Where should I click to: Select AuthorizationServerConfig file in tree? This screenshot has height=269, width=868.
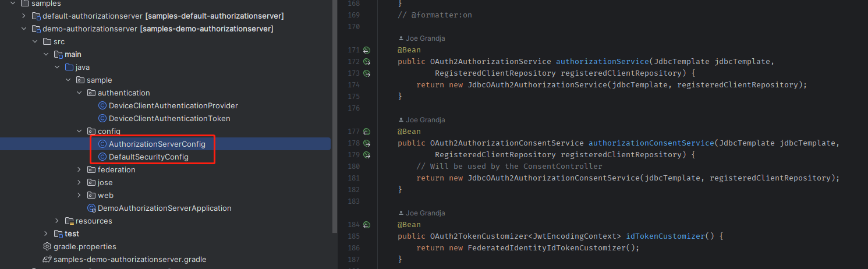[x=157, y=144]
